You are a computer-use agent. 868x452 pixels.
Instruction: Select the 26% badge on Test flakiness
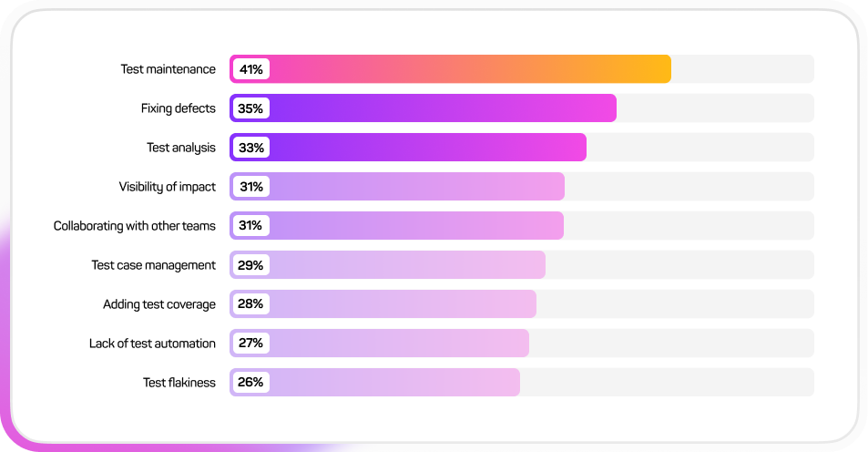[251, 383]
